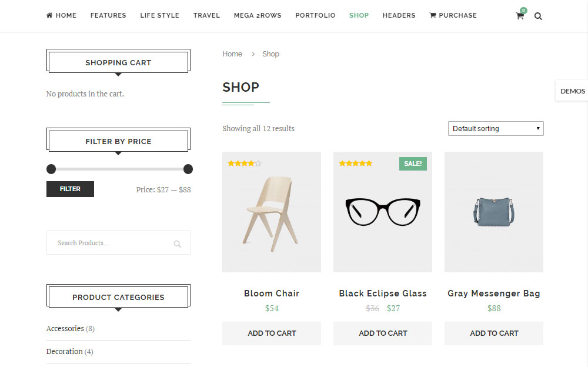Click the search magnifier icon in the header

point(538,16)
